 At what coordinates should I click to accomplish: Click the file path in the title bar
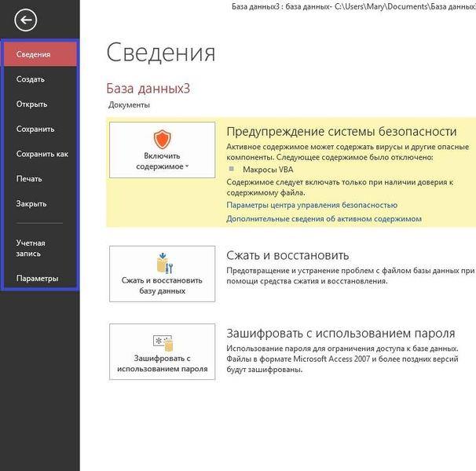coord(405,6)
